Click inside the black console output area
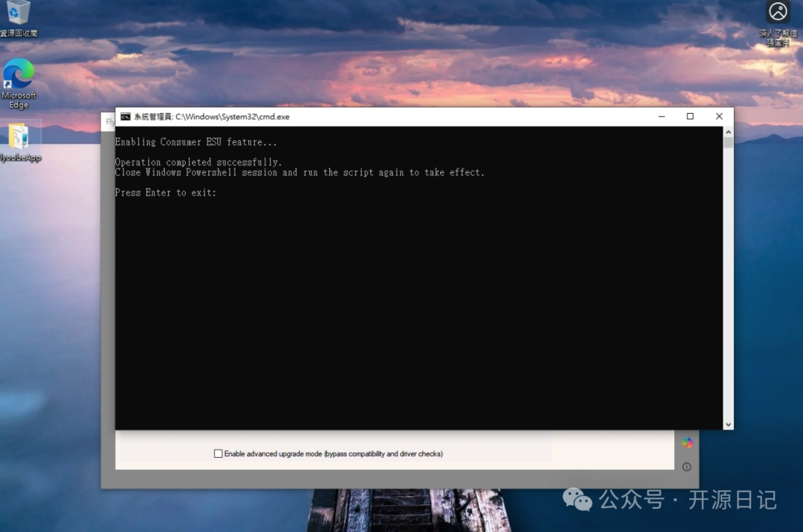 416,312
